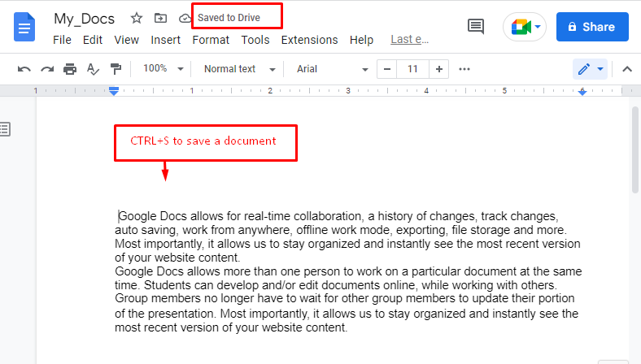This screenshot has height=364, width=641.
Task: Star the My_Docs document
Action: [x=137, y=18]
